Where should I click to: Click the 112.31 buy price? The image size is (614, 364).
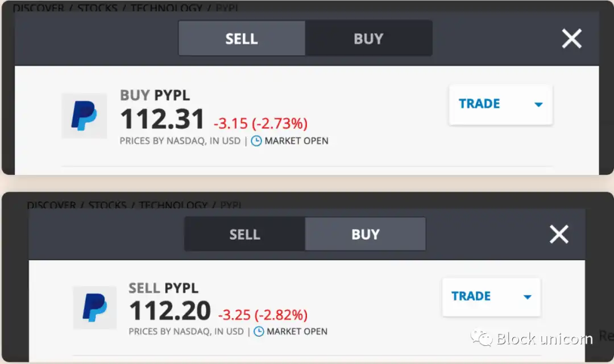162,119
